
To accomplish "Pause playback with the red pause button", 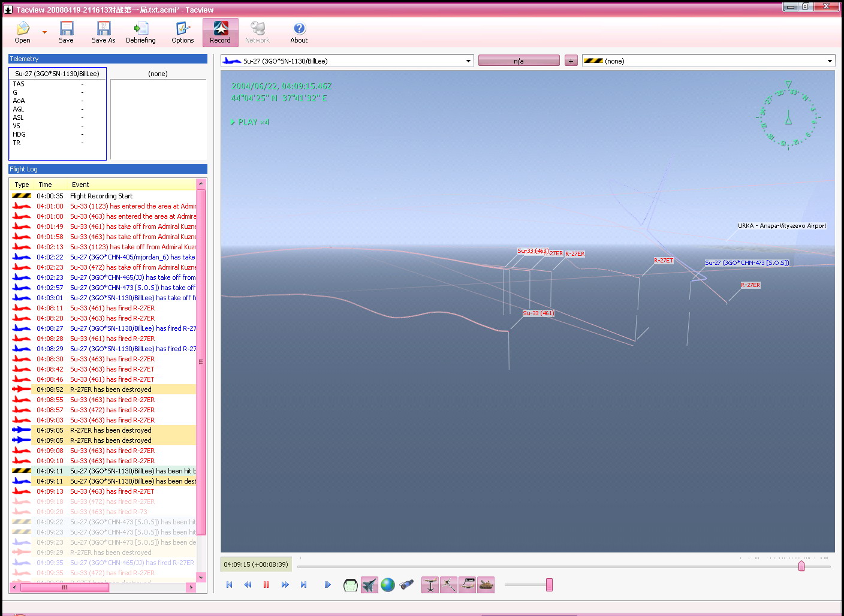I will point(266,585).
